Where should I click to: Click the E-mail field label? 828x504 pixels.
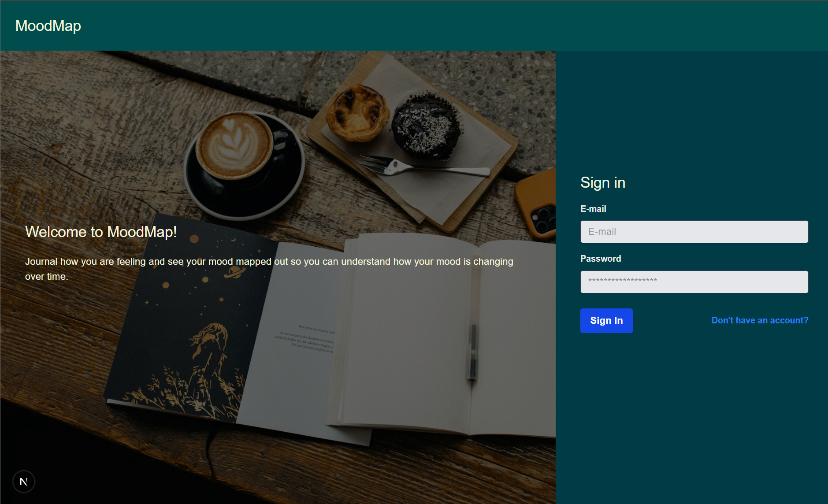pyautogui.click(x=593, y=209)
